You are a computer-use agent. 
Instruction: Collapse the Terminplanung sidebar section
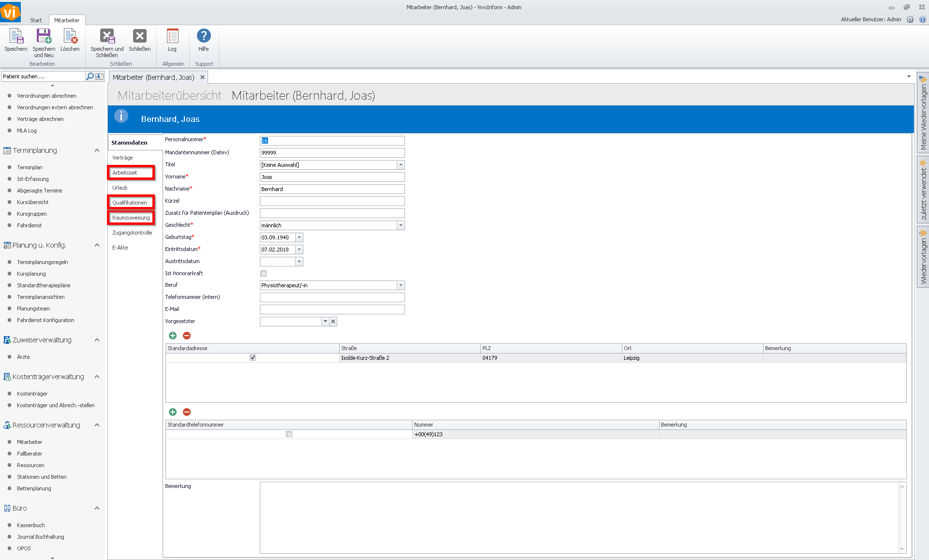(97, 150)
